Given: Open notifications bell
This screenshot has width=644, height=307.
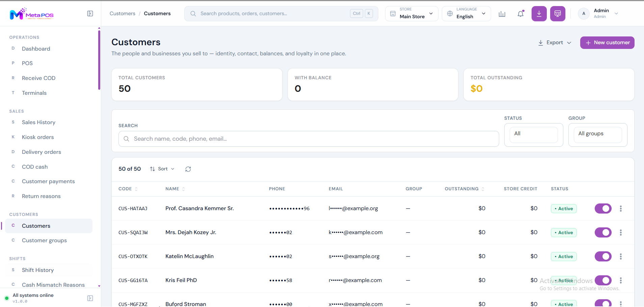Looking at the screenshot, I should coord(520,14).
